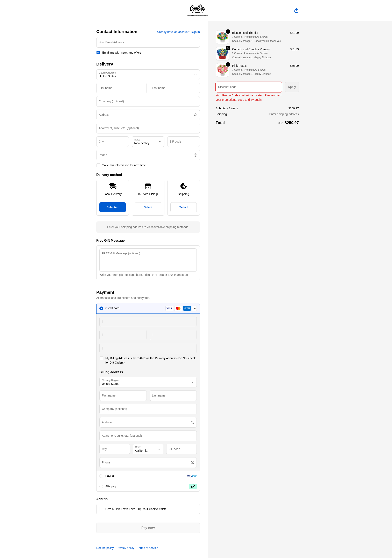392x558 pixels.
Task: Click the In-Store Pickup storefront icon
Action: pyautogui.click(x=148, y=186)
